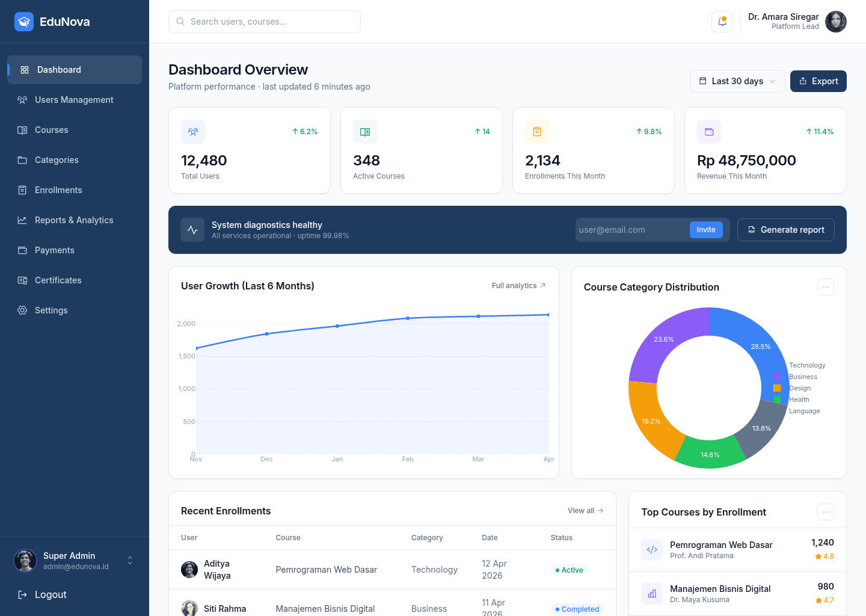Click the Dec data point on growth chart
866x616 pixels.
click(267, 334)
